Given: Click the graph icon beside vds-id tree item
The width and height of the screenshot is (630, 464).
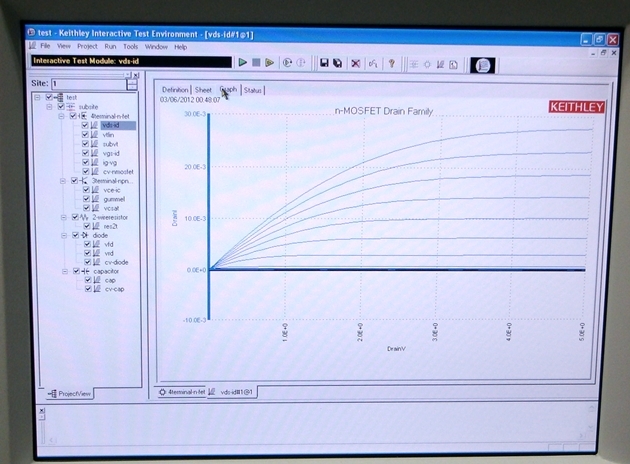Looking at the screenshot, I should 94,125.
